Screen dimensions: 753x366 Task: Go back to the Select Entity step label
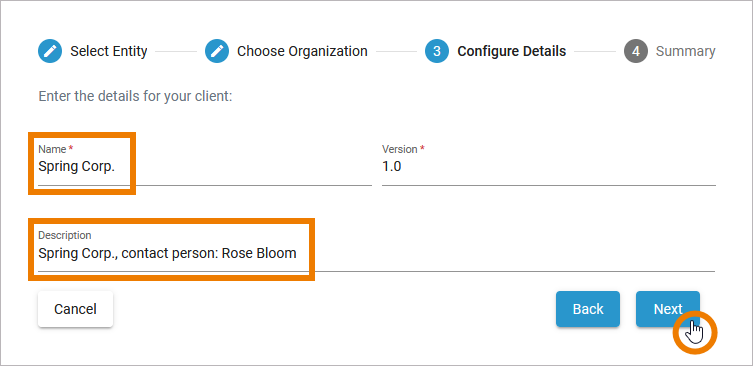point(109,51)
